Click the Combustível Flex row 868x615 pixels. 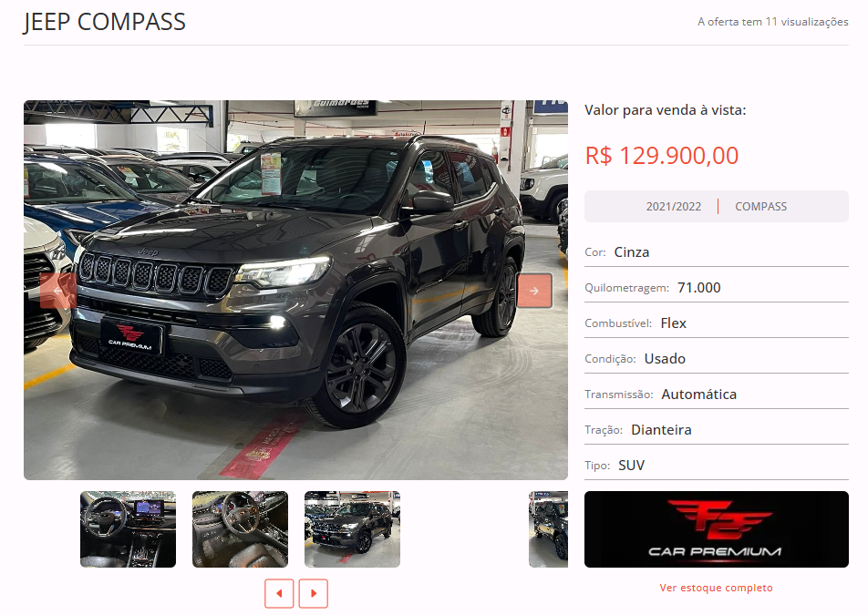pyautogui.click(x=717, y=323)
